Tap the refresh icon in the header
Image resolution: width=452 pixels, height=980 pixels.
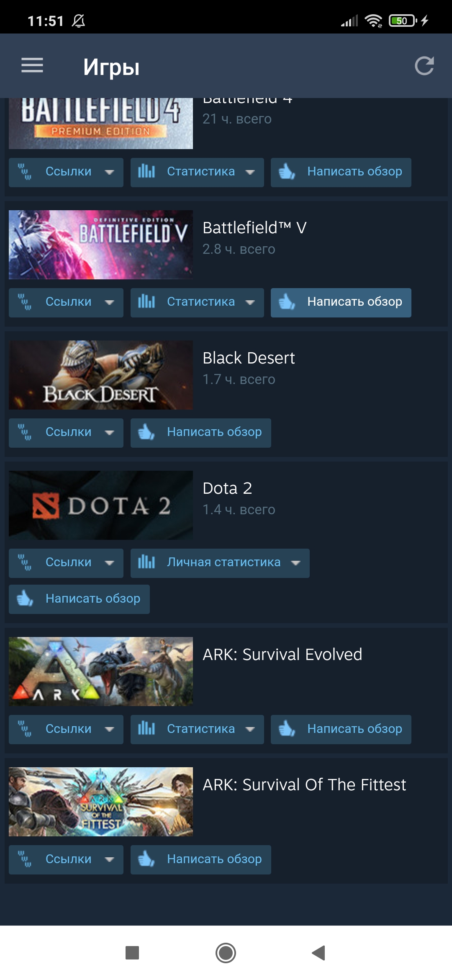pos(424,66)
